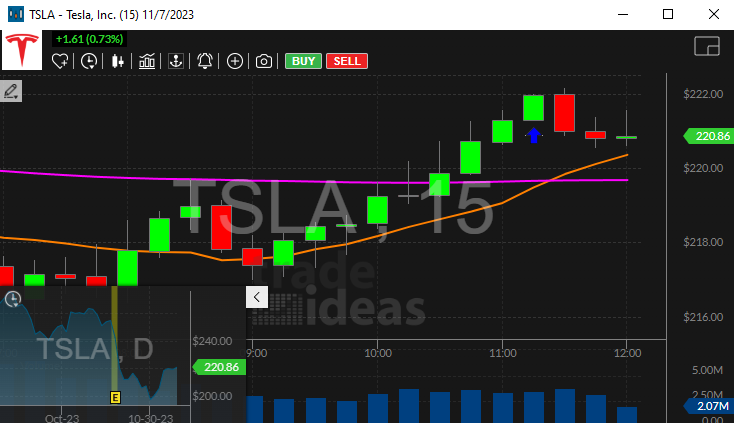Click the 11:00 time axis label
Viewport: 734px width, 423px height.
[x=503, y=353]
